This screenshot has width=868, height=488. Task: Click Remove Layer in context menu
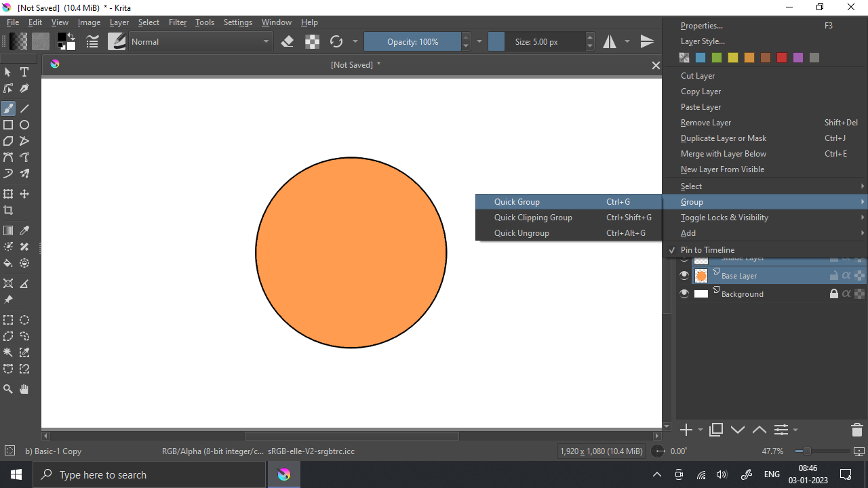coord(766,122)
